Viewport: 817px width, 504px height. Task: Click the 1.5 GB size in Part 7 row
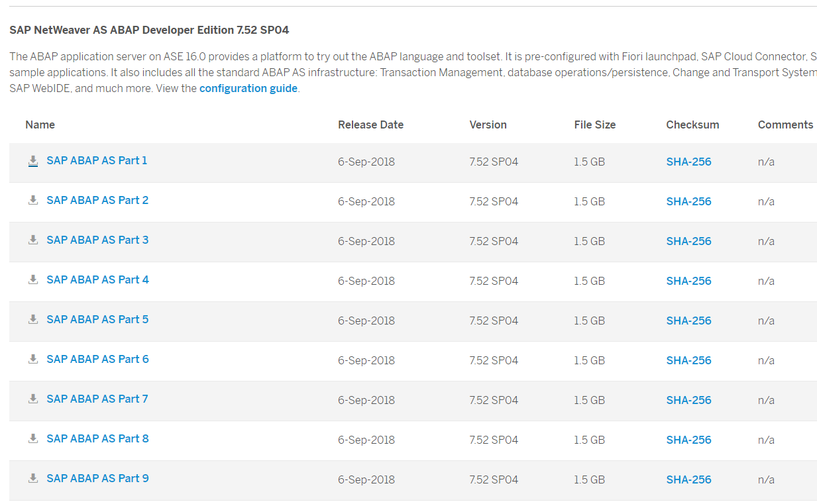point(589,400)
